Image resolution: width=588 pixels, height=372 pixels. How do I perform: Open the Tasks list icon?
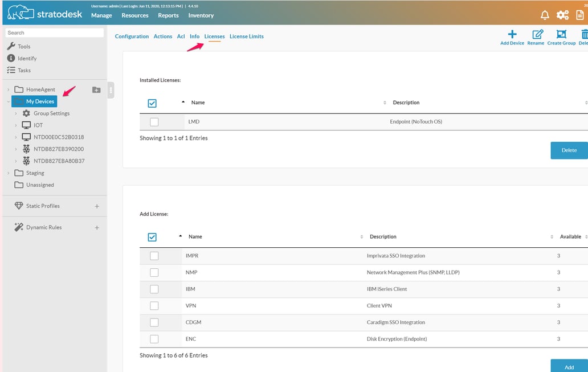coord(11,70)
